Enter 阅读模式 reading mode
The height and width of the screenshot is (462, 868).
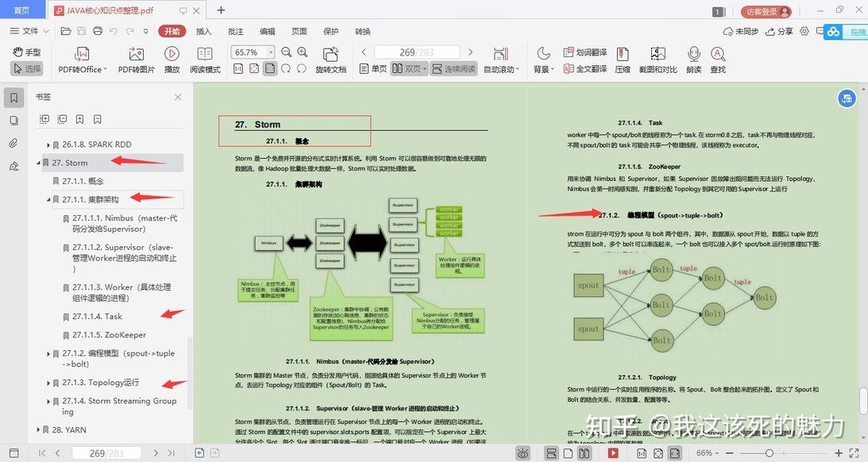tap(205, 54)
